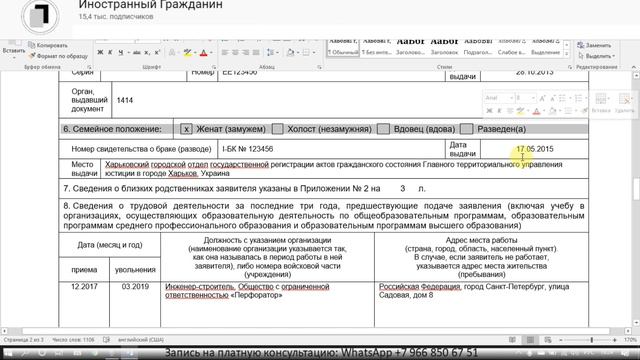Align text right in the ribbon
This screenshot has width=640, height=360.
pyautogui.click(x=245, y=53)
